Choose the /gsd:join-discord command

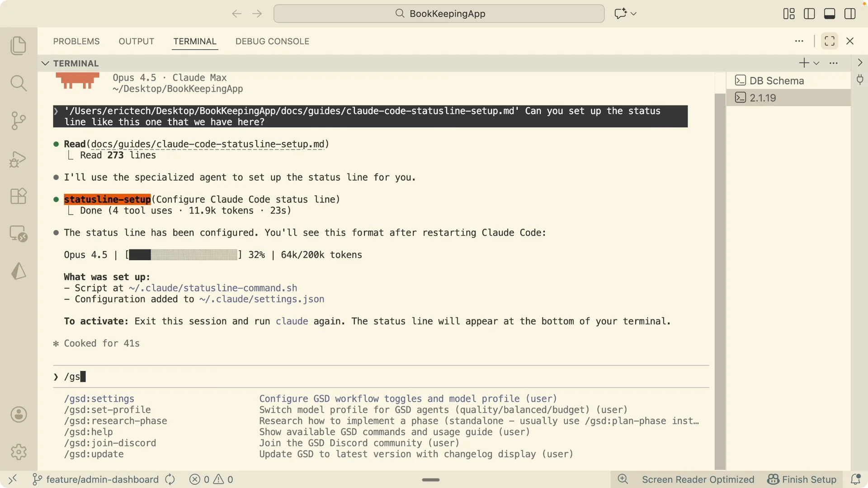coord(110,443)
